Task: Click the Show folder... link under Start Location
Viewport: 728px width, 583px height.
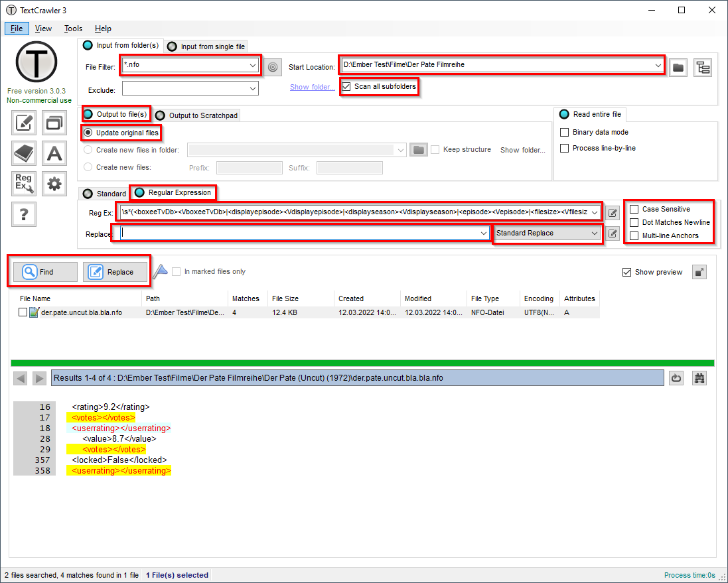Action: point(313,87)
